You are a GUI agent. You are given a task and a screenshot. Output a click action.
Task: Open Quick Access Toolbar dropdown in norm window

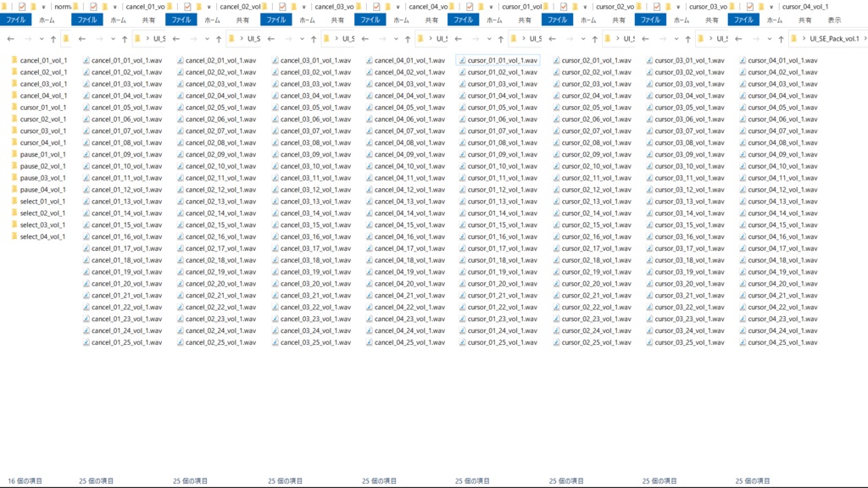43,7
